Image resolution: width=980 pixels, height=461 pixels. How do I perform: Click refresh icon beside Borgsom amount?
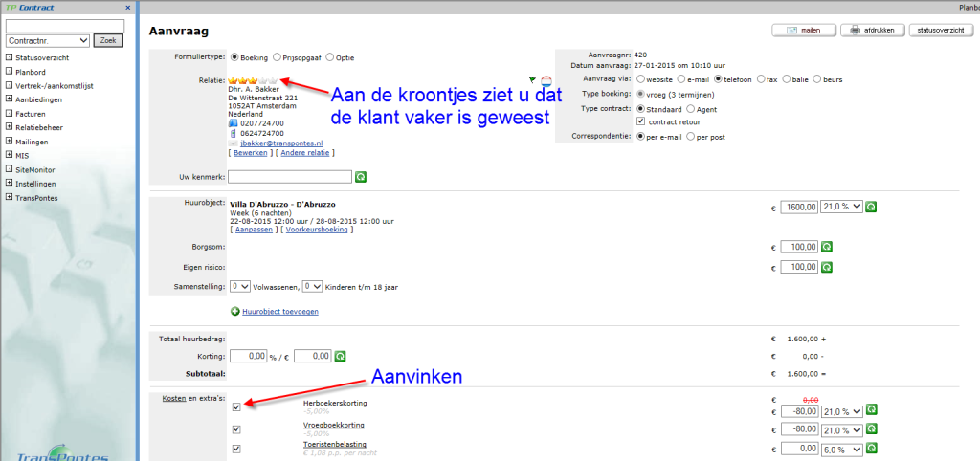(827, 247)
